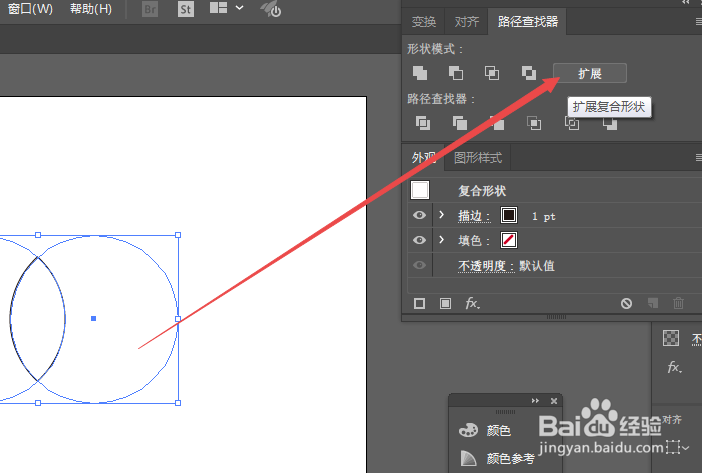Select the 复合形状 appearance row label

click(482, 191)
